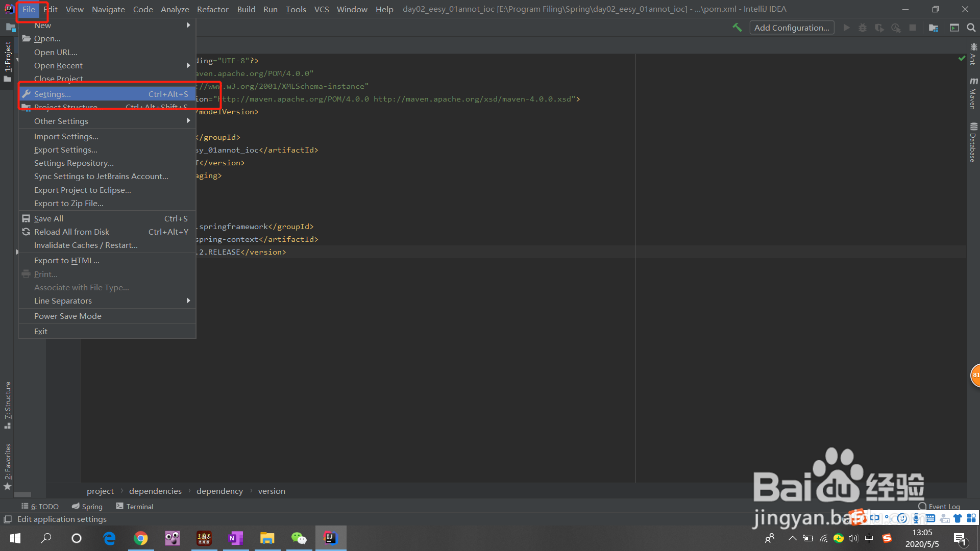The height and width of the screenshot is (551, 980).
Task: Click the Search Everywhere magnifier icon
Action: point(971,28)
